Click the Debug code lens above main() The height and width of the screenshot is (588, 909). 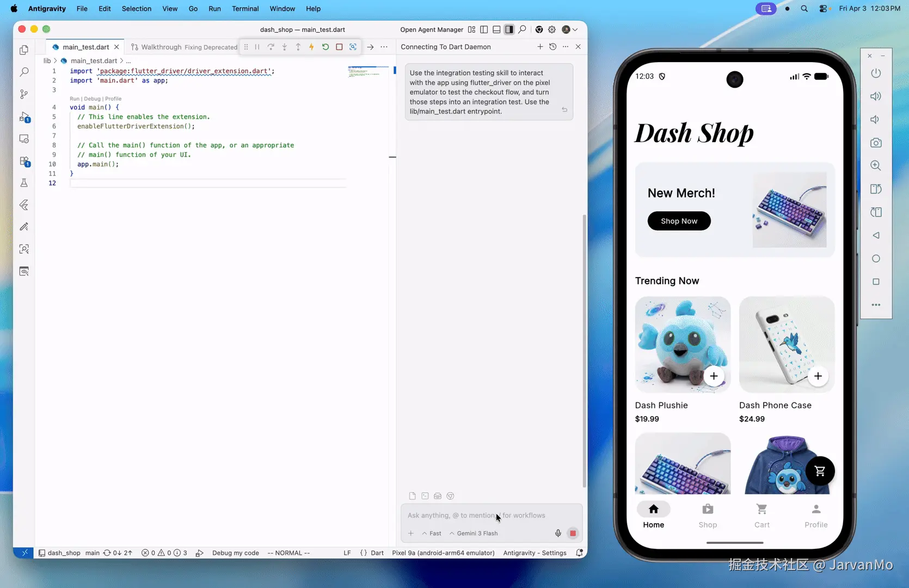[92, 99]
